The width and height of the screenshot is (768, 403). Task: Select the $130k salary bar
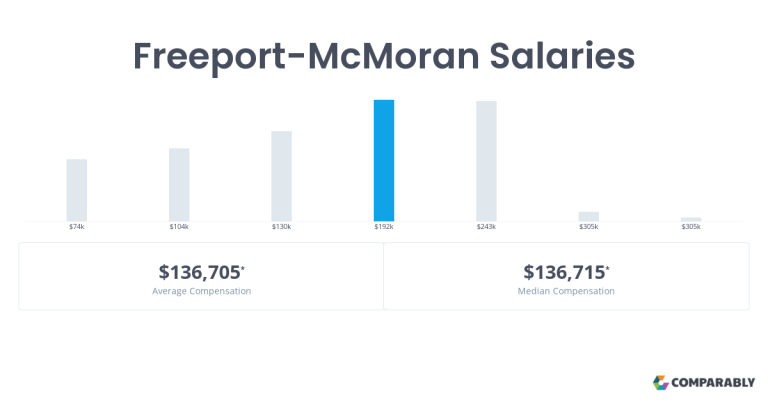282,176
